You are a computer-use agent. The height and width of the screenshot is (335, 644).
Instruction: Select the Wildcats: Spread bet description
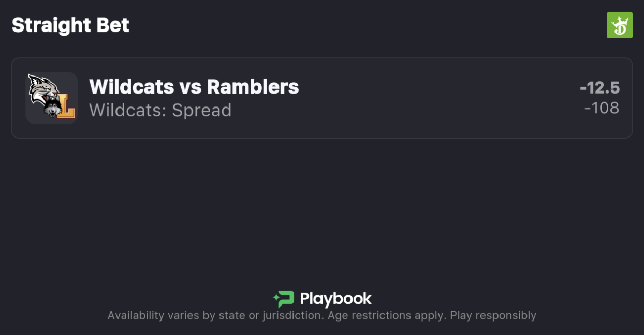click(160, 110)
